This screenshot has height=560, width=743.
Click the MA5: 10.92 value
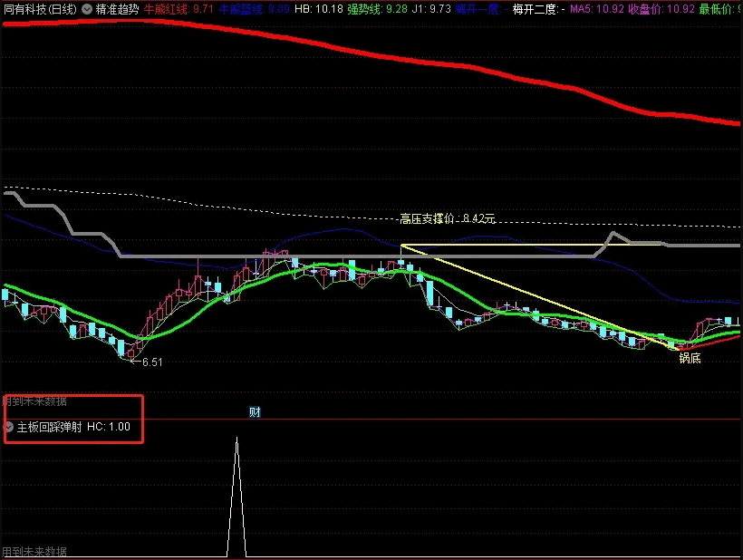tap(597, 9)
